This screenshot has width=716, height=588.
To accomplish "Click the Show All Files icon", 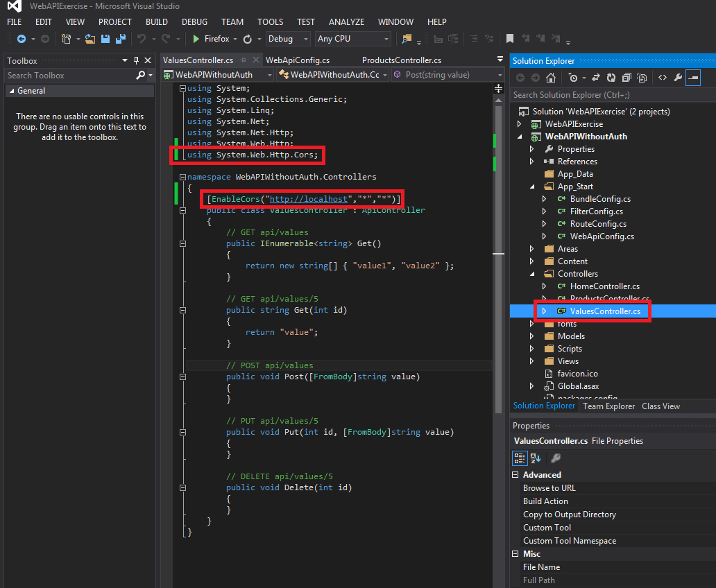I will tap(642, 78).
